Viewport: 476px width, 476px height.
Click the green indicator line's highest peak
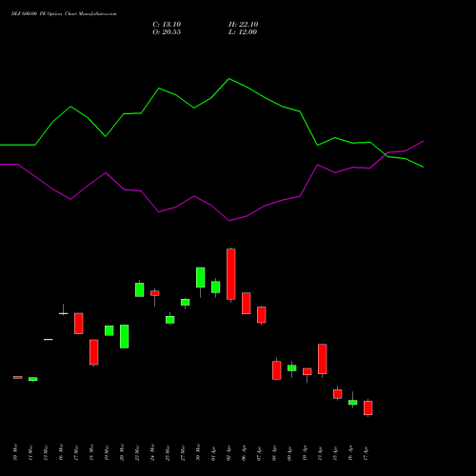pyautogui.click(x=229, y=79)
